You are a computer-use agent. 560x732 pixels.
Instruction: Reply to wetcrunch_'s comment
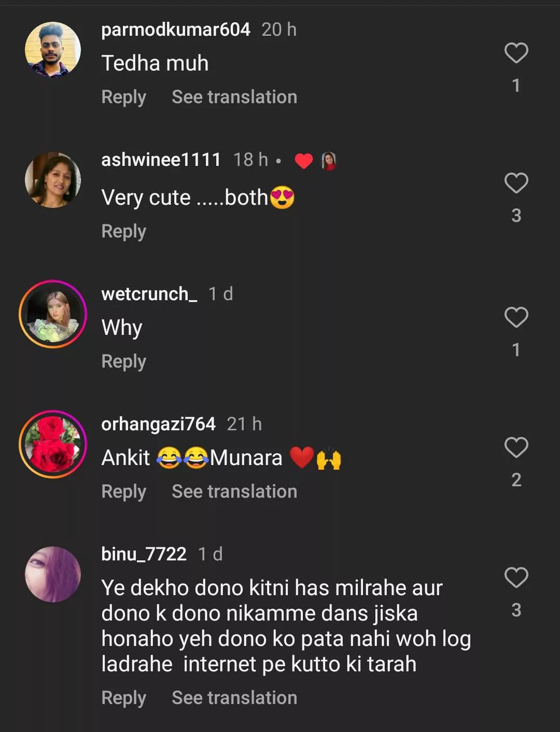click(x=123, y=361)
